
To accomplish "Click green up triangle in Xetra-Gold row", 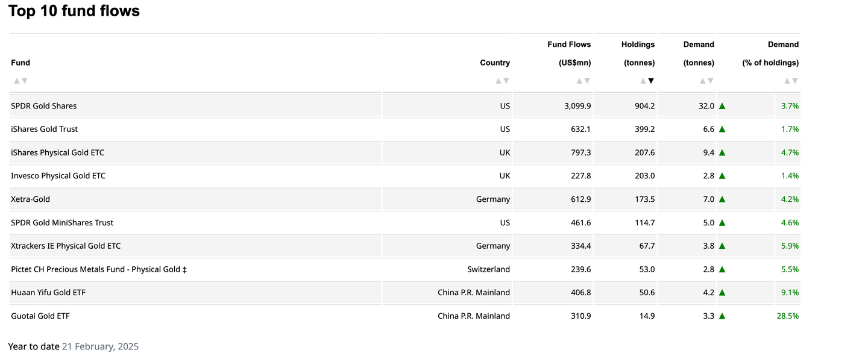I will [722, 199].
